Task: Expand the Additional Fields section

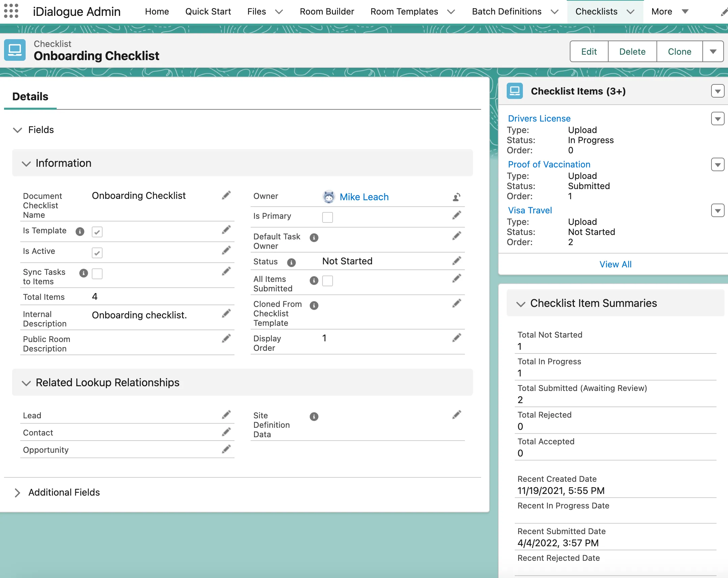Action: (18, 493)
